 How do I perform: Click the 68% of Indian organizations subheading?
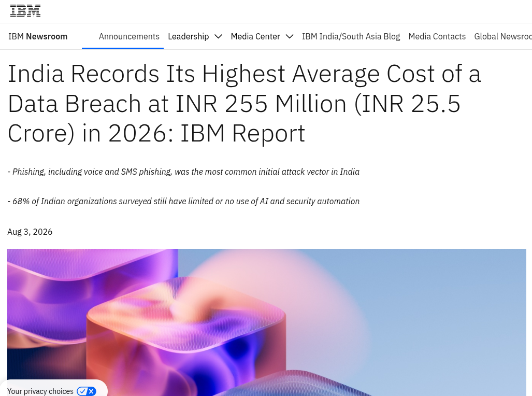[x=183, y=201]
